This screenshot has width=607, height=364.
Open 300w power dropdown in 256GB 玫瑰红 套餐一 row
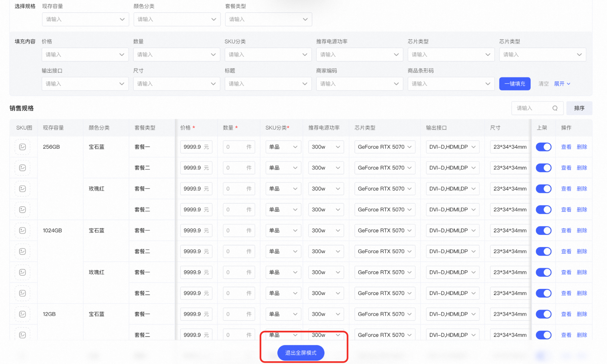point(326,189)
